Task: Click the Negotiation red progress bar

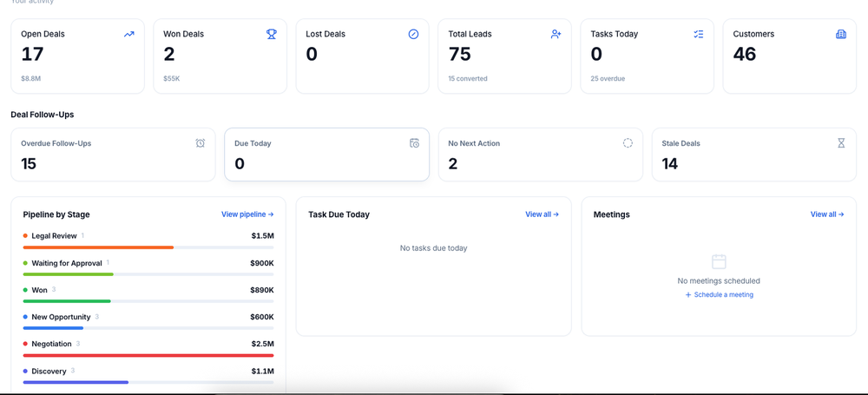Action: tap(148, 356)
